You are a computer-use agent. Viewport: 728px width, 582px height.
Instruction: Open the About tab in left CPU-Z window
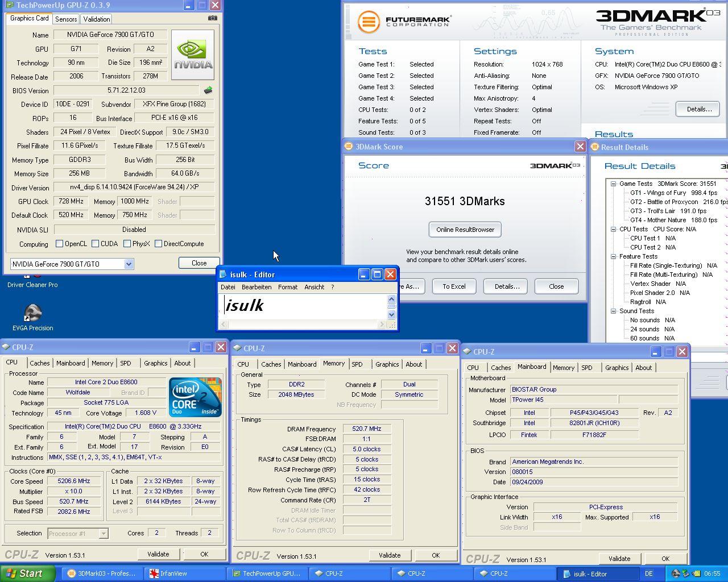183,363
